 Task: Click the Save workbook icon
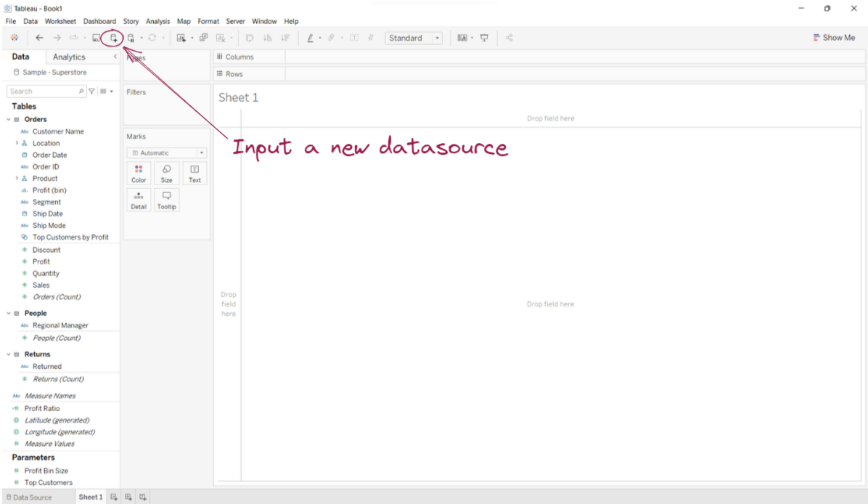click(x=96, y=38)
